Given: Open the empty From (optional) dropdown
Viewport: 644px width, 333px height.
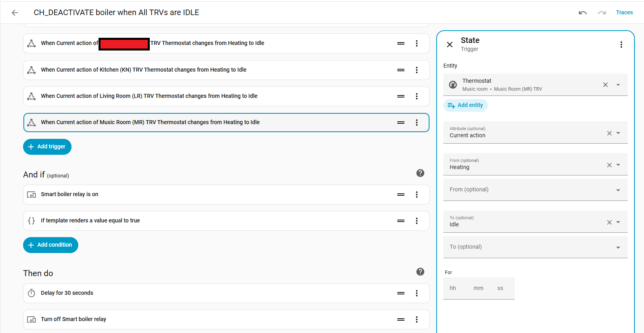Looking at the screenshot, I should (618, 190).
